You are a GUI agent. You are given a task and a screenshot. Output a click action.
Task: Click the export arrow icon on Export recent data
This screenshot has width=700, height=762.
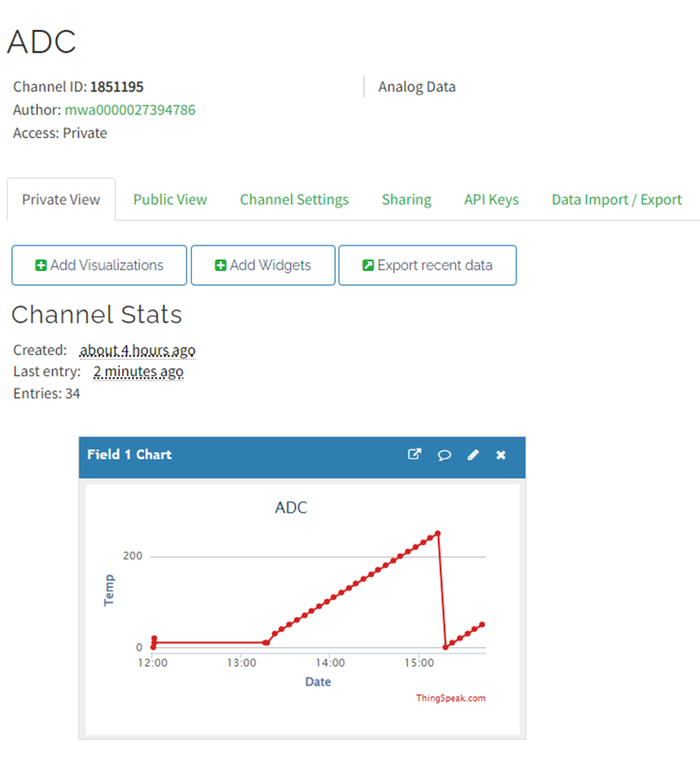368,265
